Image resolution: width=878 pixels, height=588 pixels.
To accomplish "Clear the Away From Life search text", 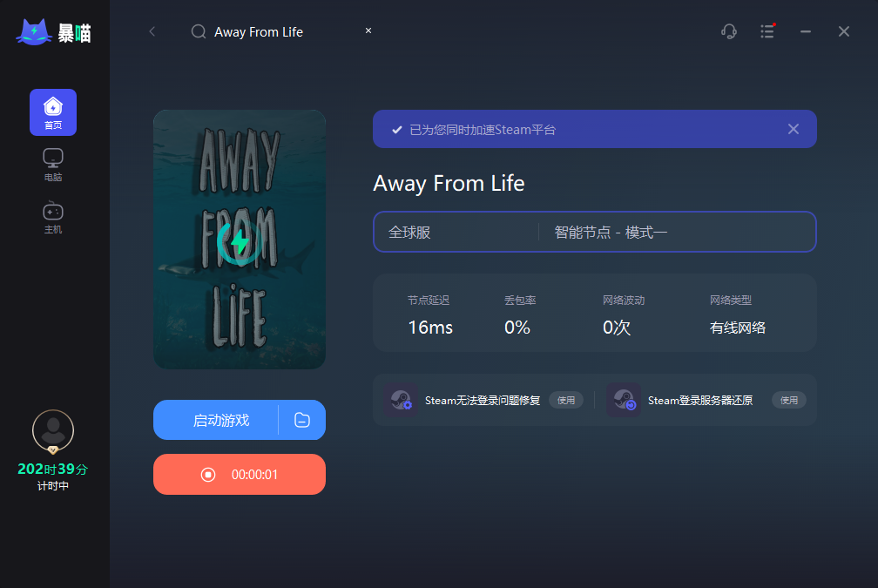I will coord(368,30).
